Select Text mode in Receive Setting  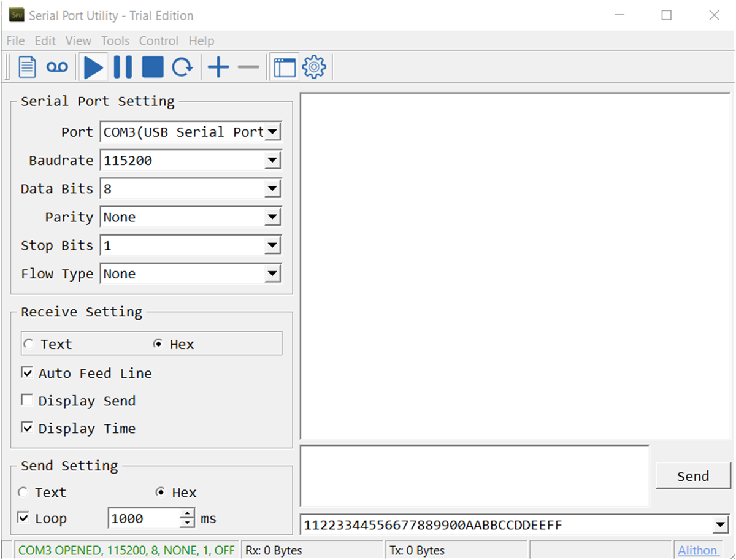tap(28, 343)
